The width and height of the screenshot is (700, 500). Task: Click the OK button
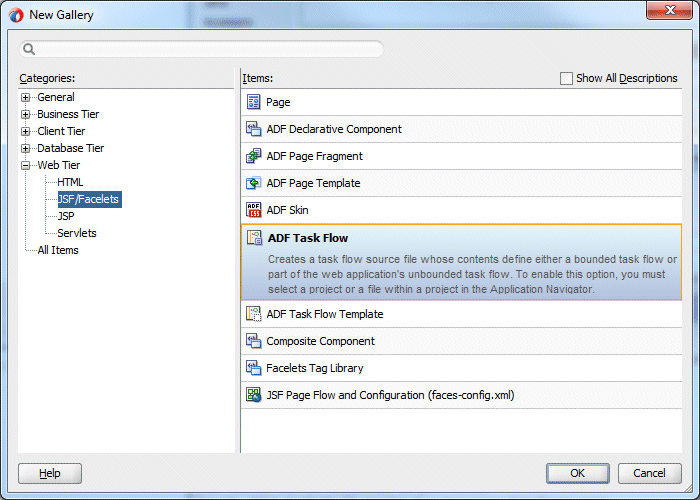(578, 473)
